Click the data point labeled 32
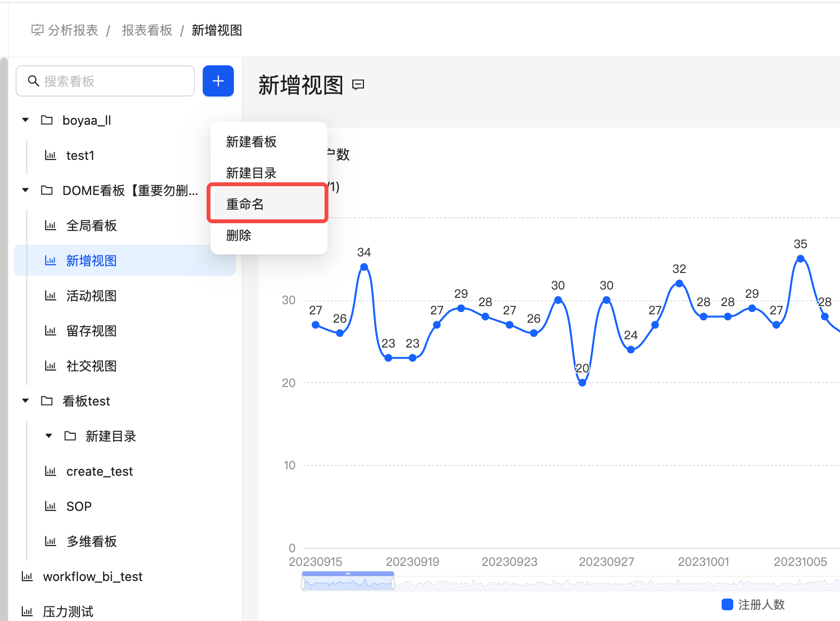Viewport: 840px width, 621px height. coord(679,283)
